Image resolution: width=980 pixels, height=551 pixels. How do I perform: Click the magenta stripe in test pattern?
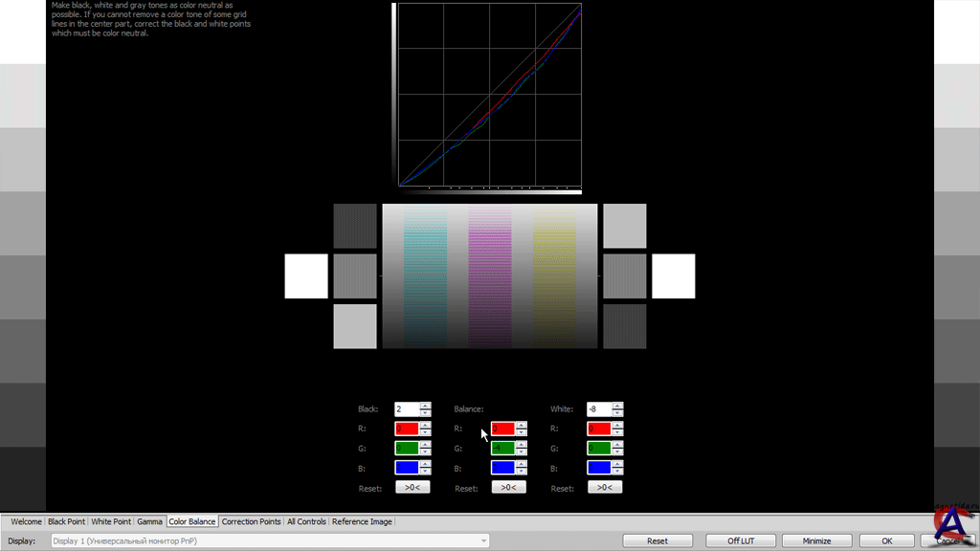pyautogui.click(x=489, y=276)
